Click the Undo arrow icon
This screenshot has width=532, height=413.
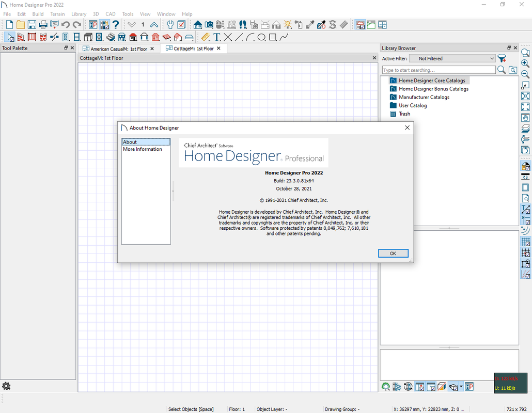[x=66, y=25]
